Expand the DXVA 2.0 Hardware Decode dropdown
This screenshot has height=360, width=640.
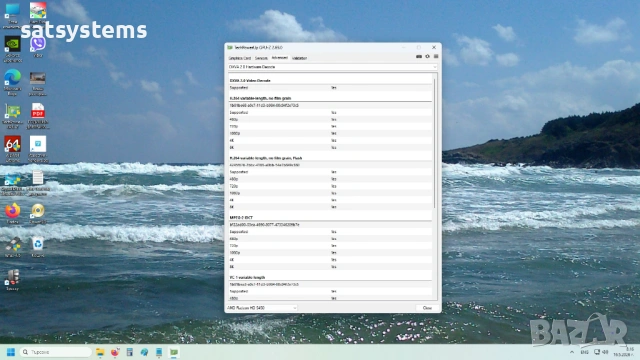click(332, 67)
